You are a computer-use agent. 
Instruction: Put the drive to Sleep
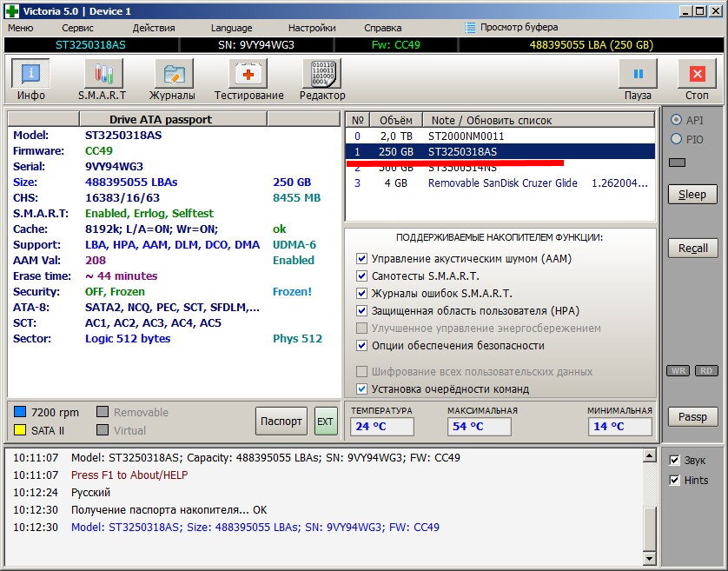click(x=692, y=194)
